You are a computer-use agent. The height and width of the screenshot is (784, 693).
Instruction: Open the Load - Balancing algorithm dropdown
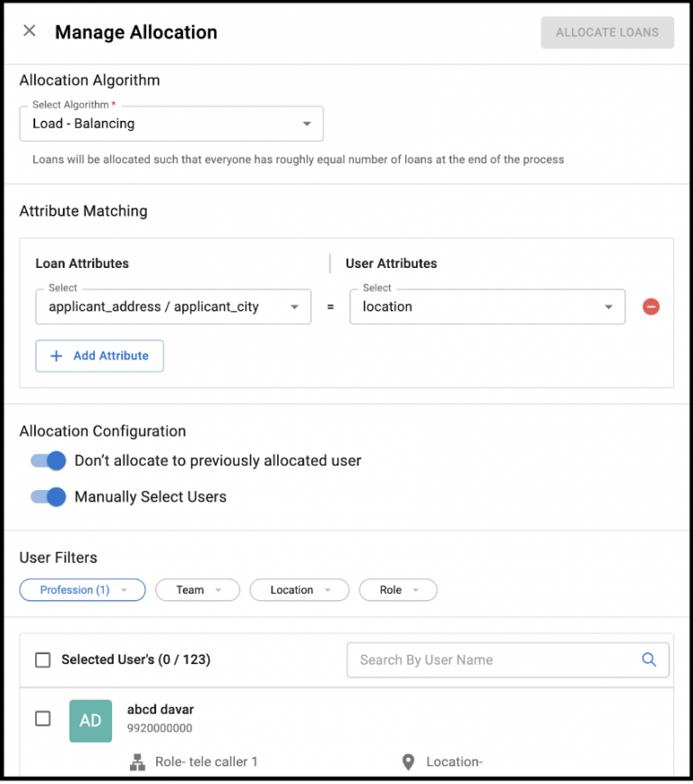(171, 124)
